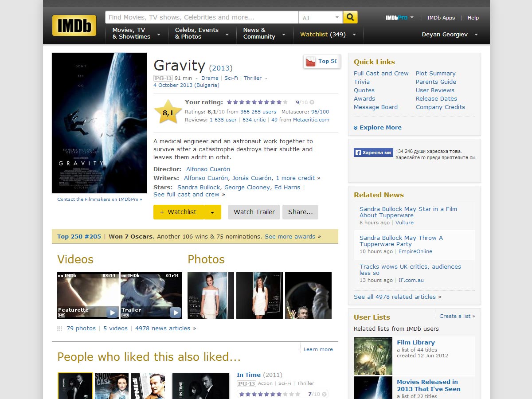532x399 pixels.
Task: Click the Top 250 #205 link
Action: (79, 237)
